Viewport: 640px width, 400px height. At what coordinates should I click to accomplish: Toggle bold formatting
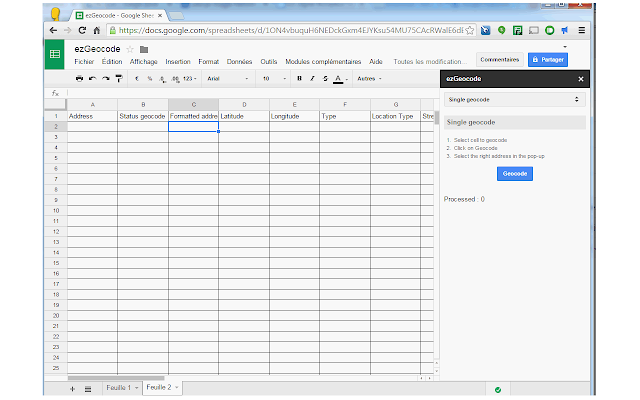pyautogui.click(x=299, y=78)
